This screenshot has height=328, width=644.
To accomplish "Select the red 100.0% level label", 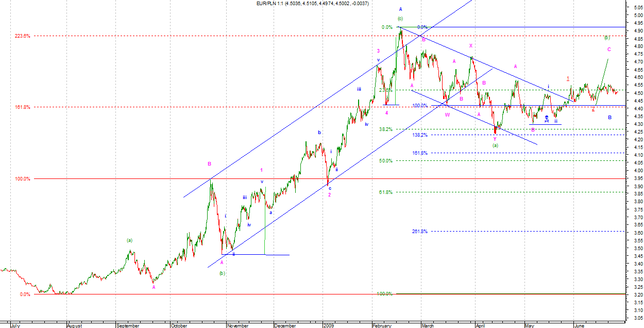I will point(23,179).
